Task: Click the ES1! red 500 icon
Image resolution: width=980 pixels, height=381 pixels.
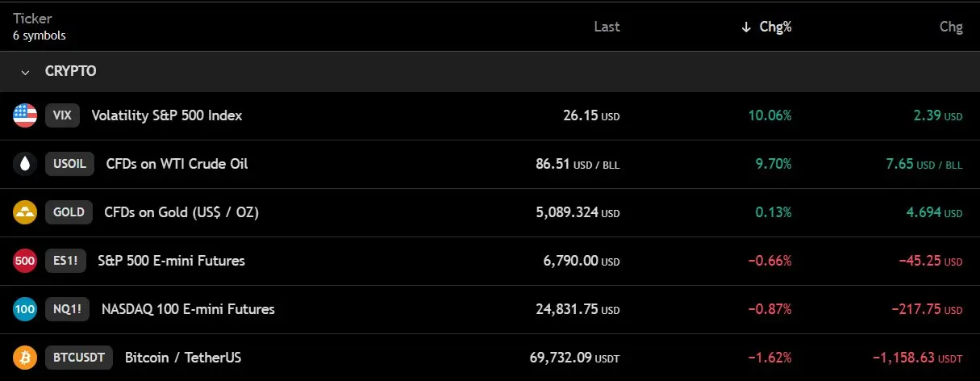Action: coord(25,261)
